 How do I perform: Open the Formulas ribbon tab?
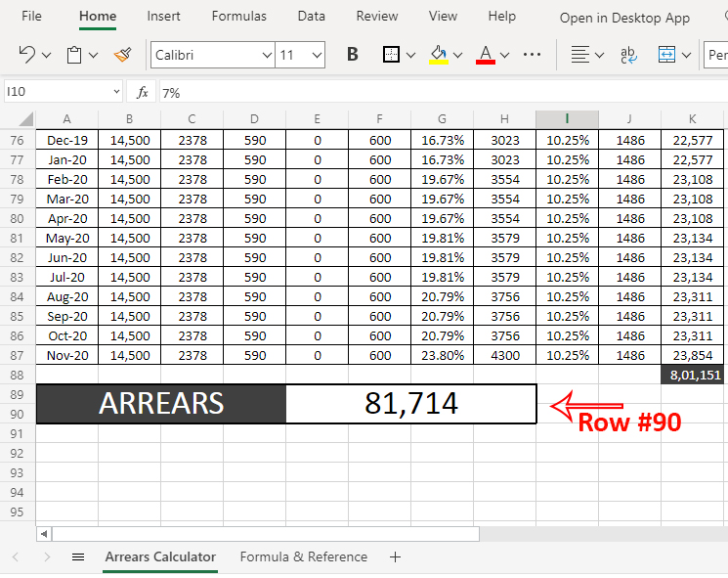tap(238, 17)
